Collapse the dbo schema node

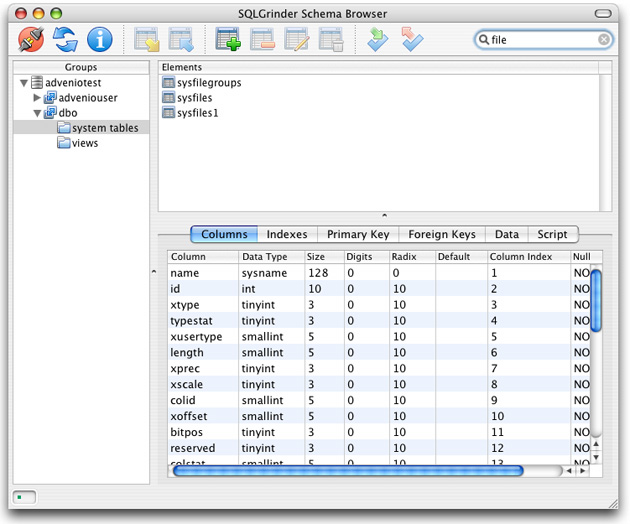pos(37,113)
